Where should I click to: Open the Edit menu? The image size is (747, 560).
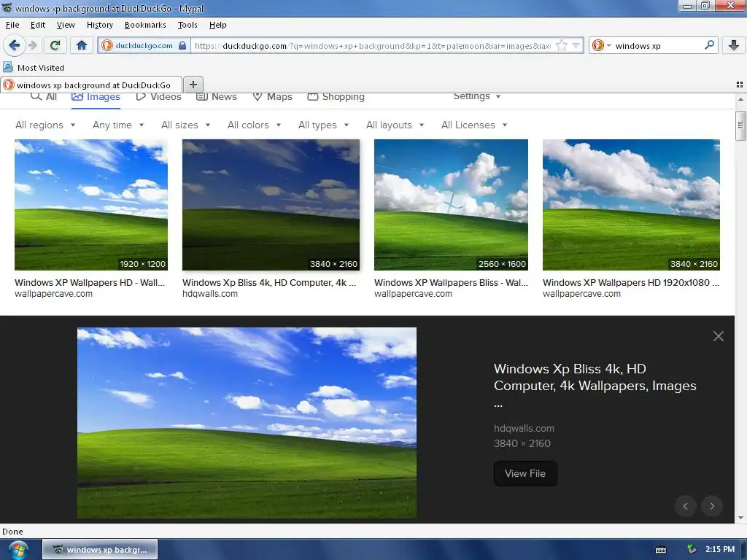tap(38, 25)
